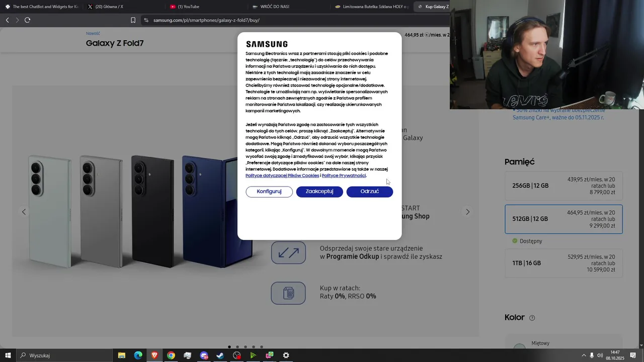Click the first carousel pagination dot
The image size is (644, 362).
pos(229,347)
